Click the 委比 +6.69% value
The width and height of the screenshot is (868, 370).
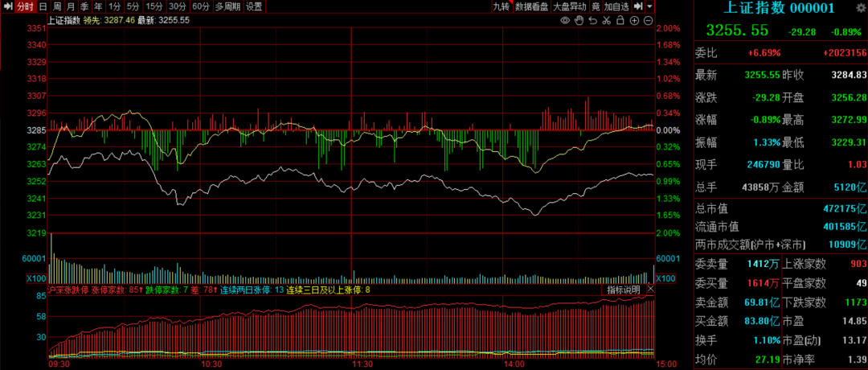764,53
